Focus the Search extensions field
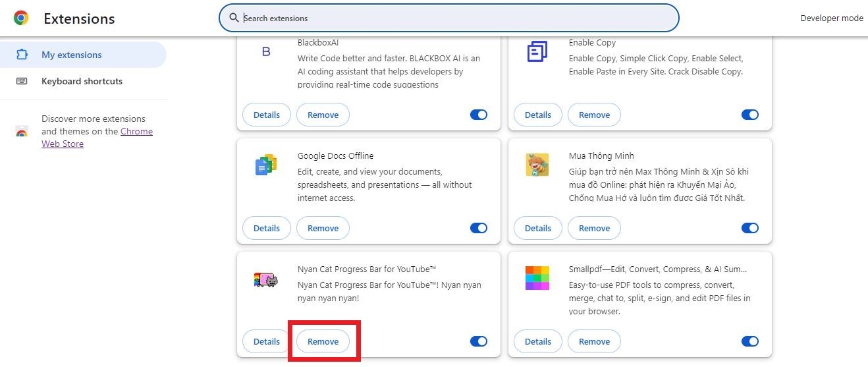 tap(448, 18)
